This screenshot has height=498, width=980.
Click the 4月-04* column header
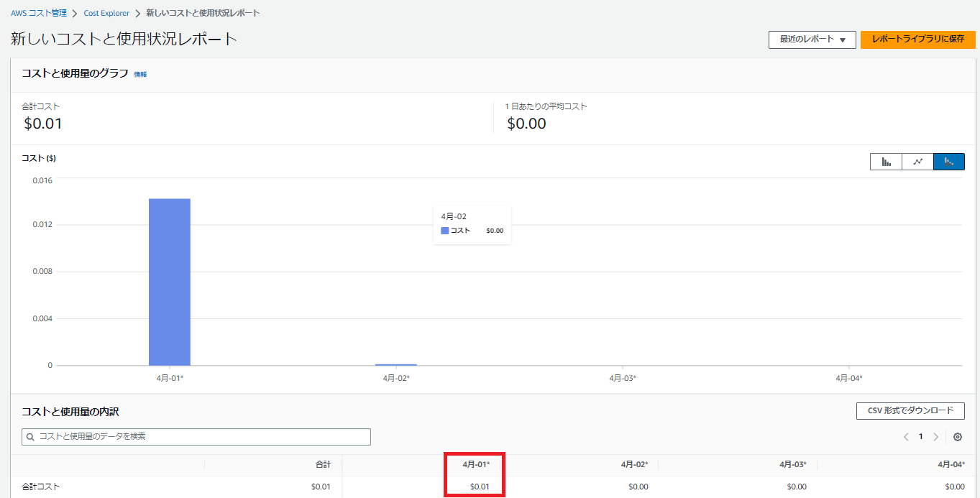[x=951, y=465]
